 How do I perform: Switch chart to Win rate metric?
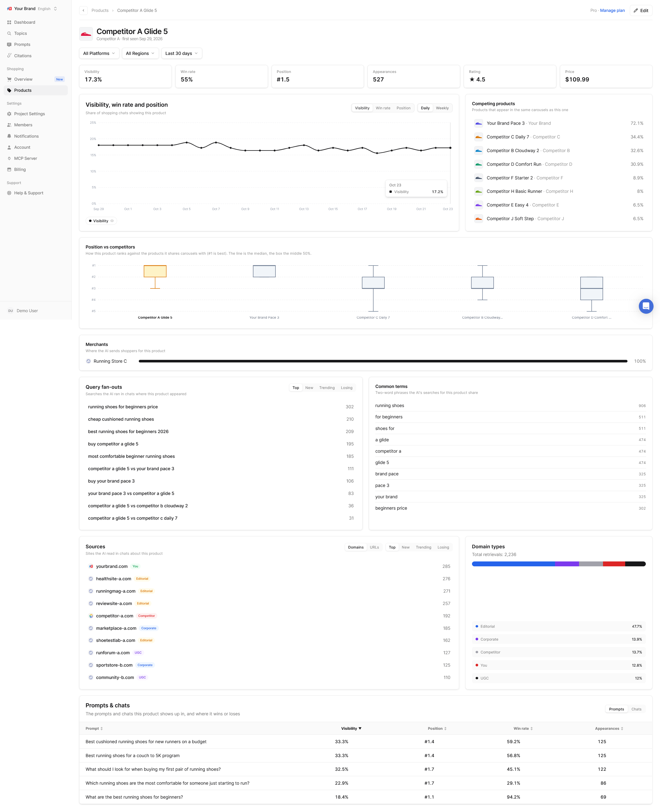click(x=383, y=108)
